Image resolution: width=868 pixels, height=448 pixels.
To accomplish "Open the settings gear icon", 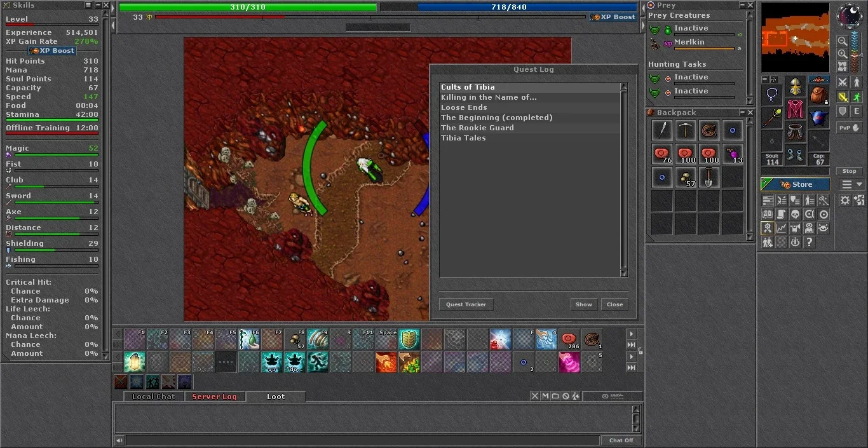I will [x=845, y=200].
